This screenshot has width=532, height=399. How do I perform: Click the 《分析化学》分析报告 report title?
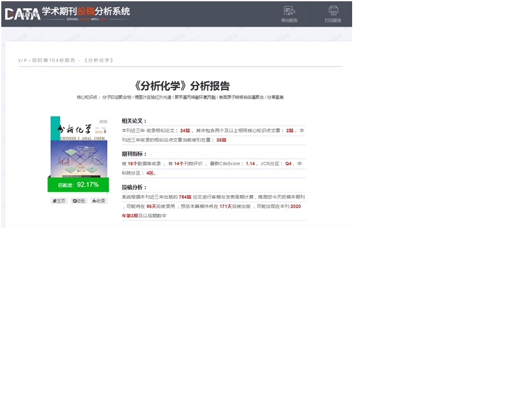(181, 86)
